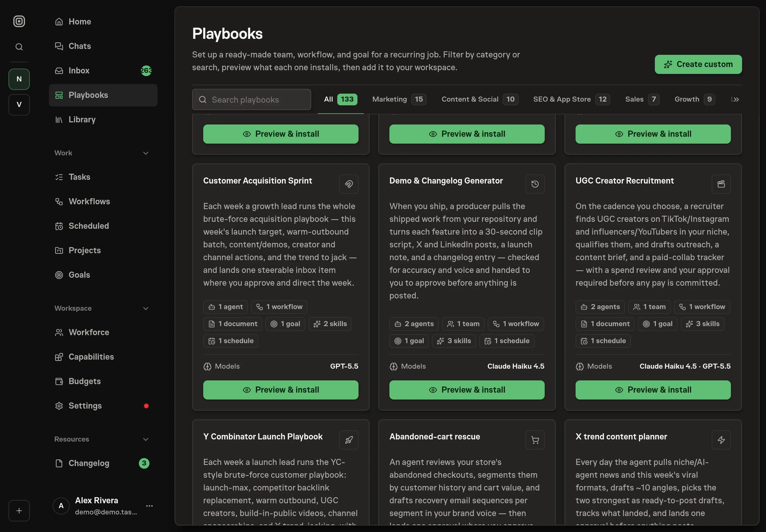The height and width of the screenshot is (532, 766).
Task: Filter by Content & Social tab
Action: point(480,99)
